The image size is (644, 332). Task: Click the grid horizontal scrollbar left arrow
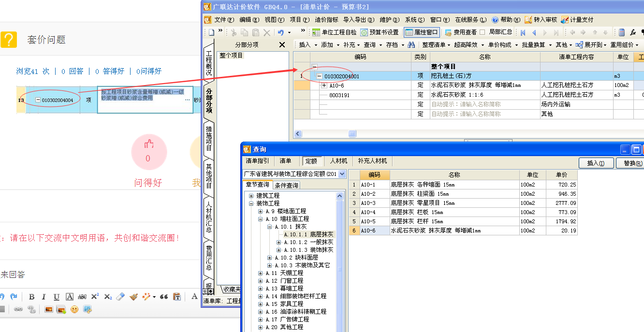297,134
